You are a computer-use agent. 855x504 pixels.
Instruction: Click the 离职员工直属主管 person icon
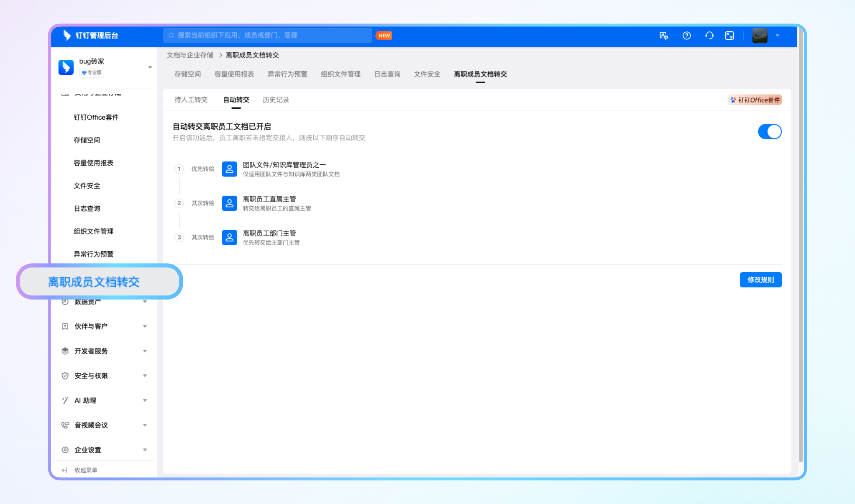[x=229, y=203]
